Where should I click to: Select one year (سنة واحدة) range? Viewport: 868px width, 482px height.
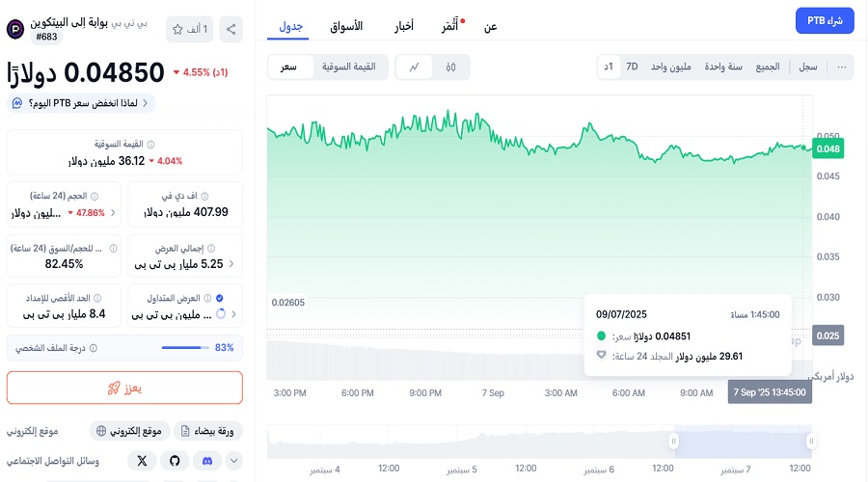click(x=723, y=67)
